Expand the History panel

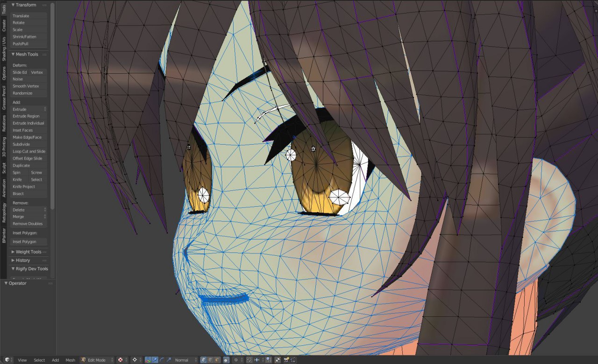tap(13, 260)
